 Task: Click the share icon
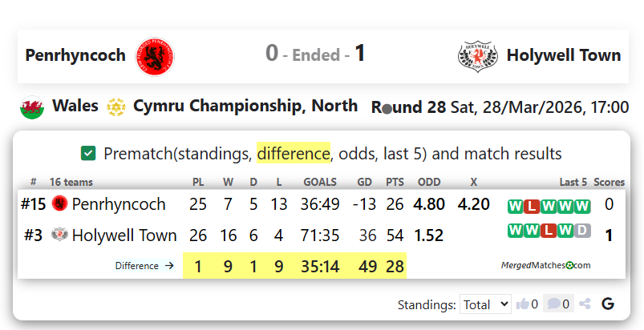tap(585, 304)
